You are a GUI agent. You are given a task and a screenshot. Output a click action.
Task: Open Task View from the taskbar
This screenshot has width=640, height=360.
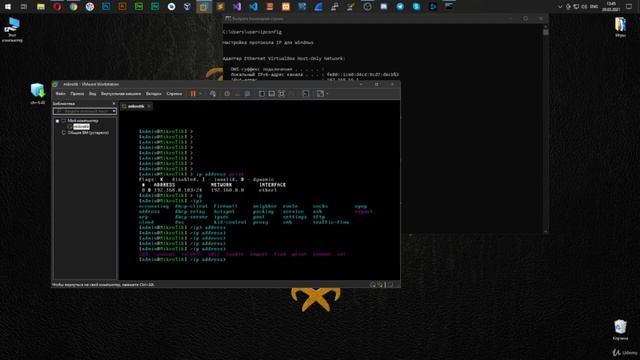[24, 7]
